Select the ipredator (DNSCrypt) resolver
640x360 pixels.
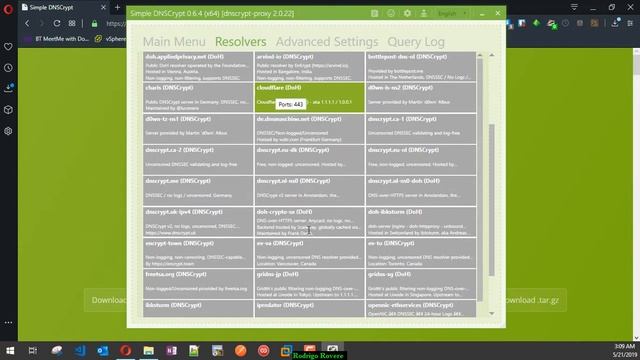[309, 309]
